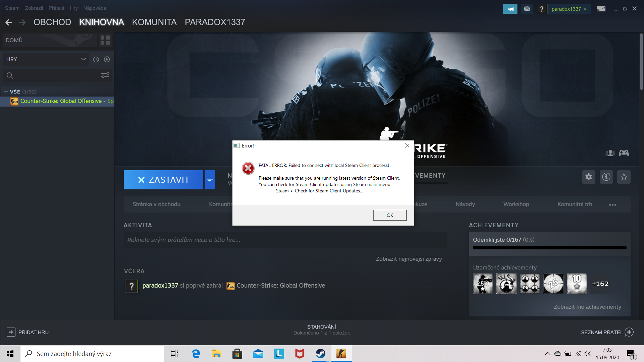This screenshot has width=644, height=362.
Task: Open the paradox1337 account dropdown
Action: pyautogui.click(x=569, y=9)
